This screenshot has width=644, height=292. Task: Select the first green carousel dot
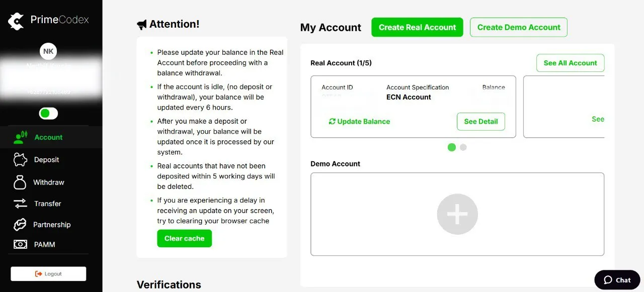point(452,147)
